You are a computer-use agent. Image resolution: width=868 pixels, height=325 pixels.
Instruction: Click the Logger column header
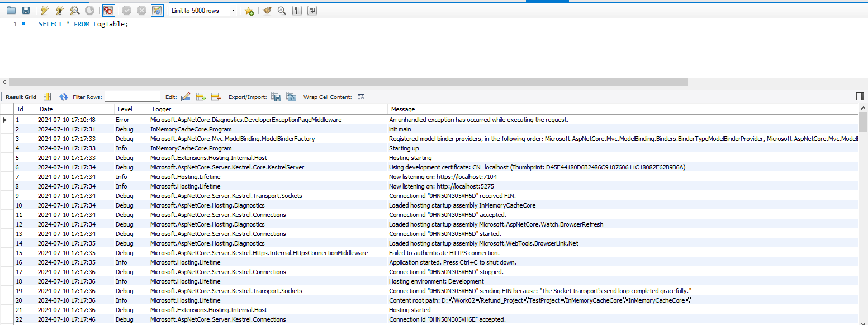162,109
